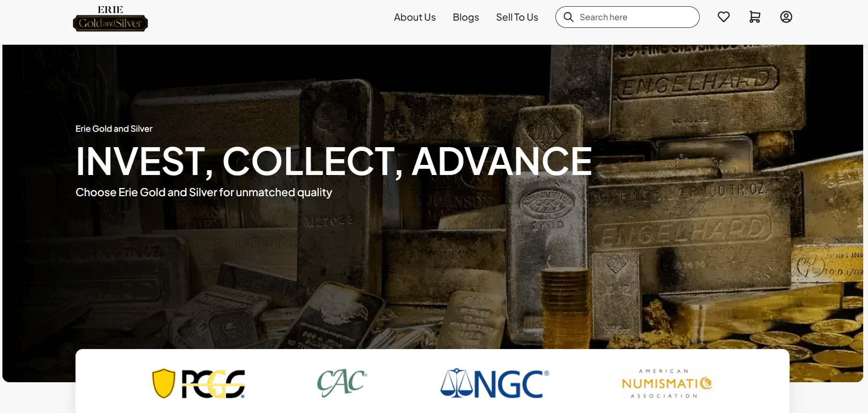Go to the Sell To Us page
The height and width of the screenshot is (413, 868).
tap(517, 17)
